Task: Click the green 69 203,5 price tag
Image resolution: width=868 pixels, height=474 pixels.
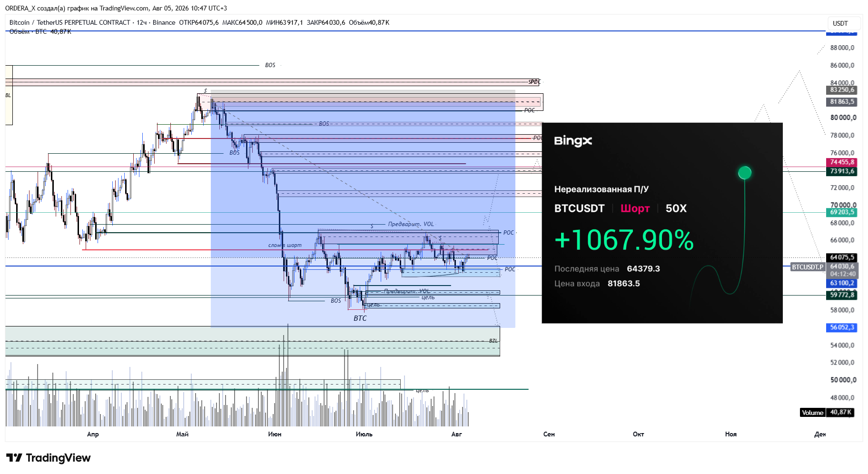Action: (x=842, y=212)
